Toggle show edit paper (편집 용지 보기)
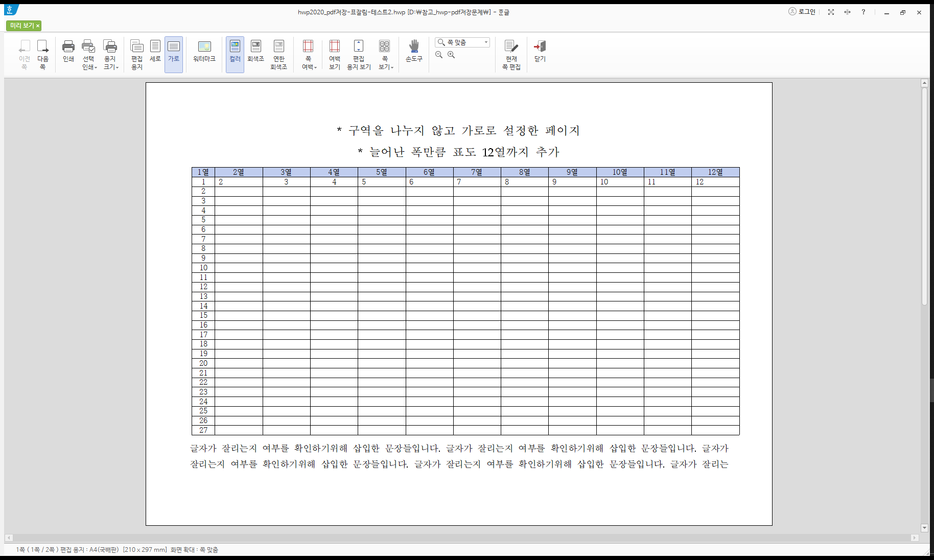Image resolution: width=934 pixels, height=560 pixels. coord(359,54)
